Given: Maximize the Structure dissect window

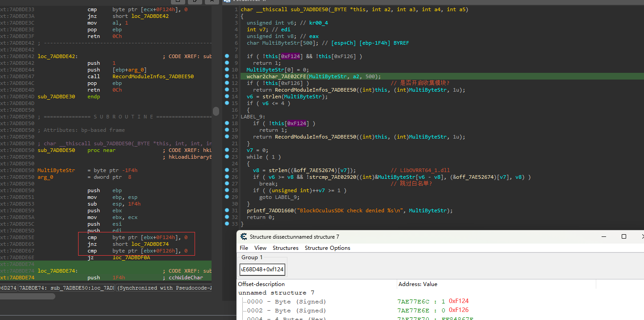Looking at the screenshot, I should (624, 236).
